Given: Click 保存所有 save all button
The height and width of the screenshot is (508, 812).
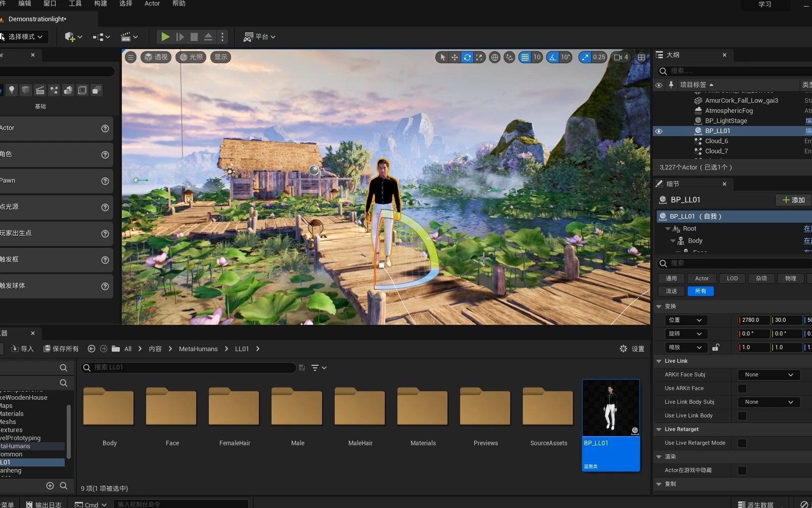Looking at the screenshot, I should pyautogui.click(x=61, y=349).
